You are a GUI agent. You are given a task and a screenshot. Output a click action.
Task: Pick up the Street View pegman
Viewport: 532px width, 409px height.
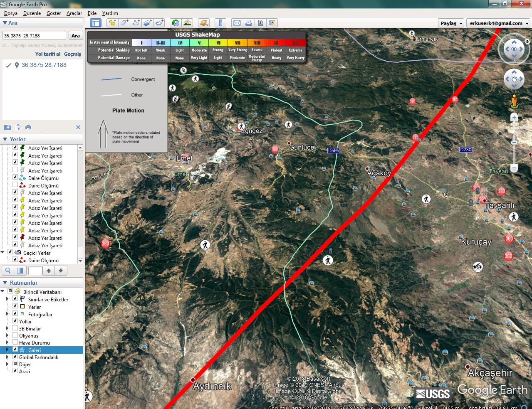pos(514,101)
